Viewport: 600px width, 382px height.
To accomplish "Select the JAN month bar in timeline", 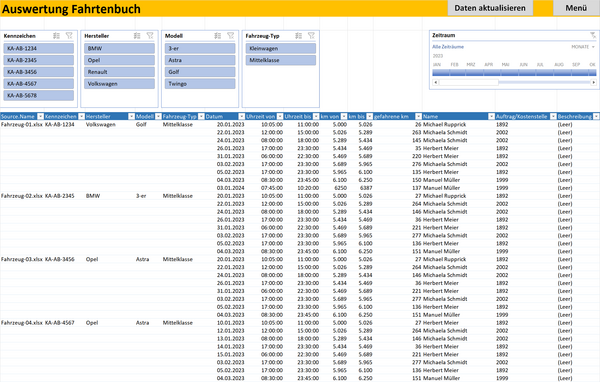I will 441,73.
